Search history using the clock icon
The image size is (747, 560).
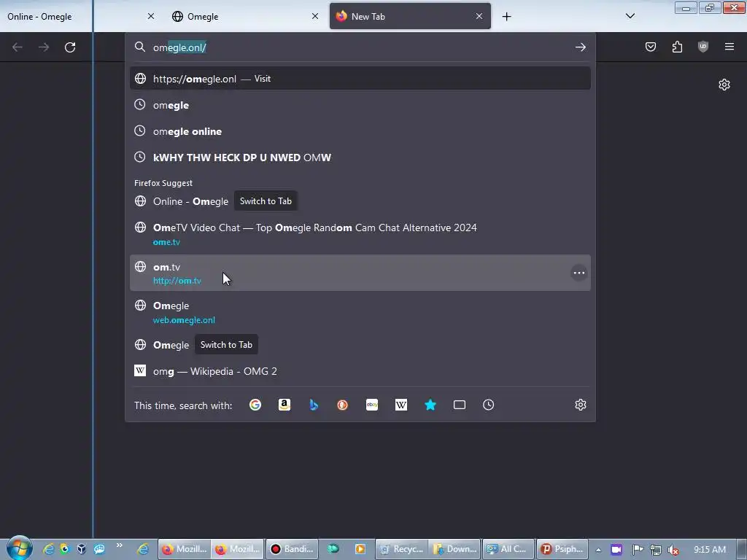[488, 405]
